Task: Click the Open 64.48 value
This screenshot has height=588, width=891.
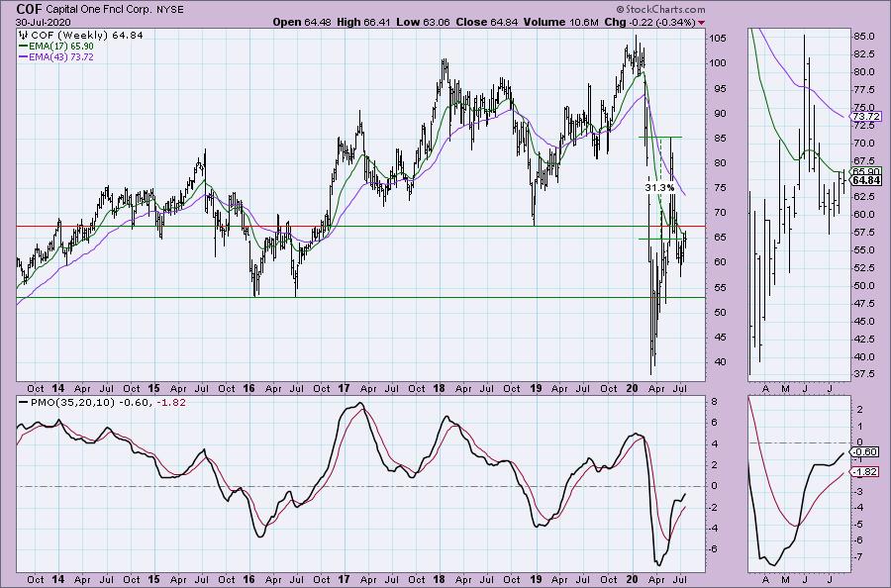Action: (x=302, y=22)
